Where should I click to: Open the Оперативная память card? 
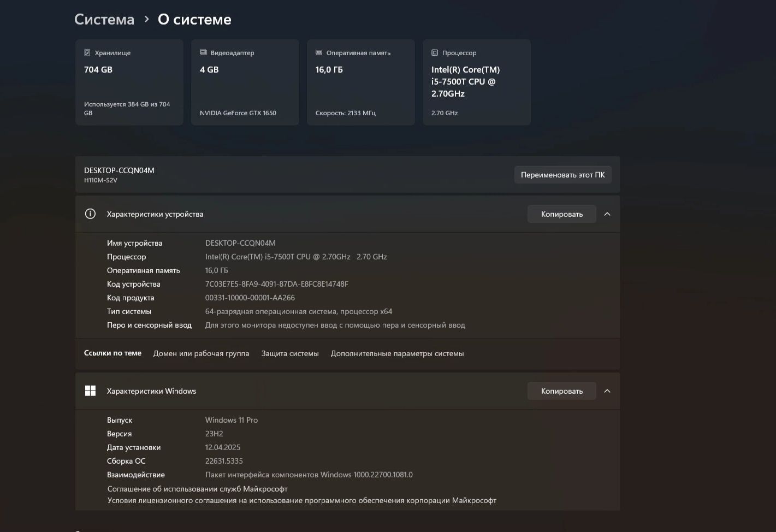pyautogui.click(x=361, y=82)
